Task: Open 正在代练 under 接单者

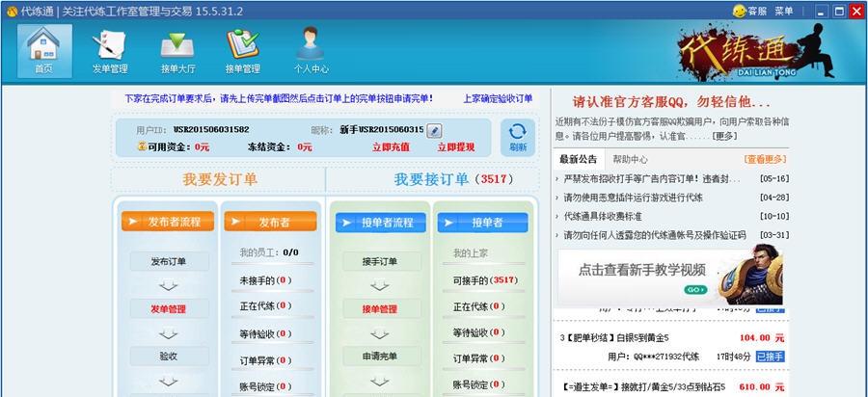Action: (x=479, y=306)
